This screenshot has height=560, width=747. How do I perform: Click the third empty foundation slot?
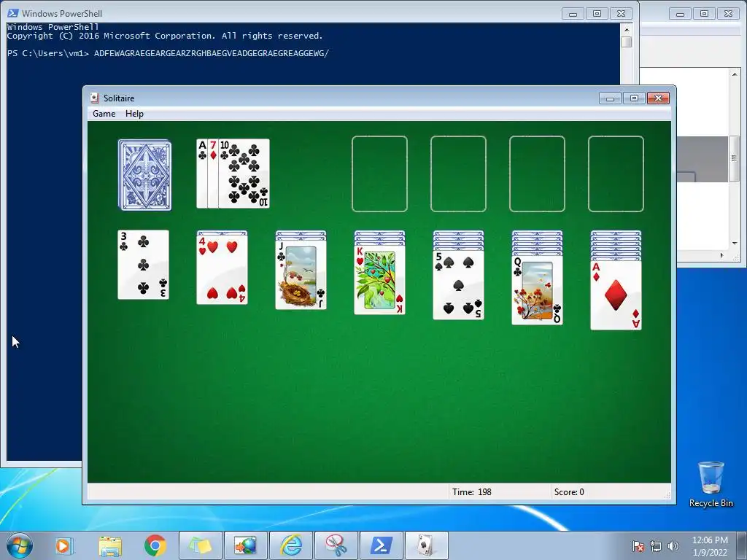tap(538, 174)
